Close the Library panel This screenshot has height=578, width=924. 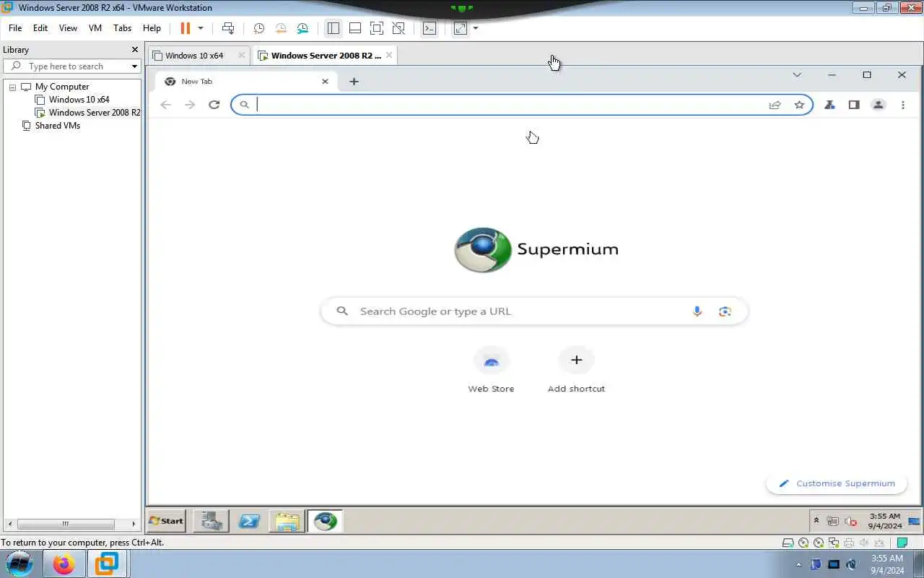click(134, 50)
